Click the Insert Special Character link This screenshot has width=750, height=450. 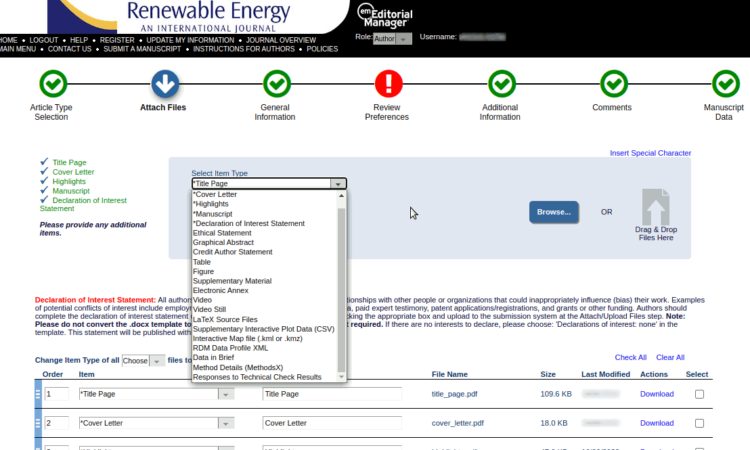[x=650, y=153]
